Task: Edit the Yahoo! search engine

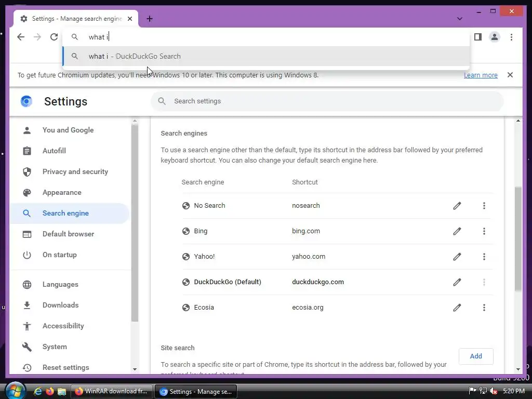Action: pyautogui.click(x=457, y=257)
